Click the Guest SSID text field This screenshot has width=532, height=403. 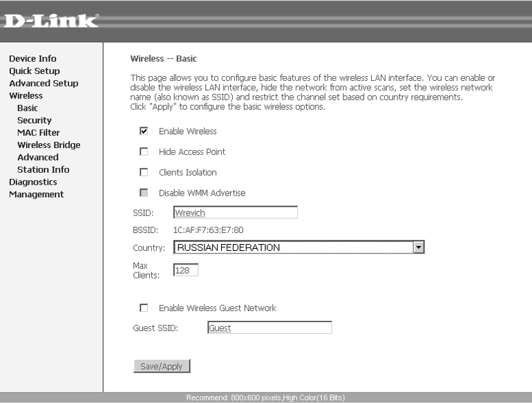click(x=269, y=328)
